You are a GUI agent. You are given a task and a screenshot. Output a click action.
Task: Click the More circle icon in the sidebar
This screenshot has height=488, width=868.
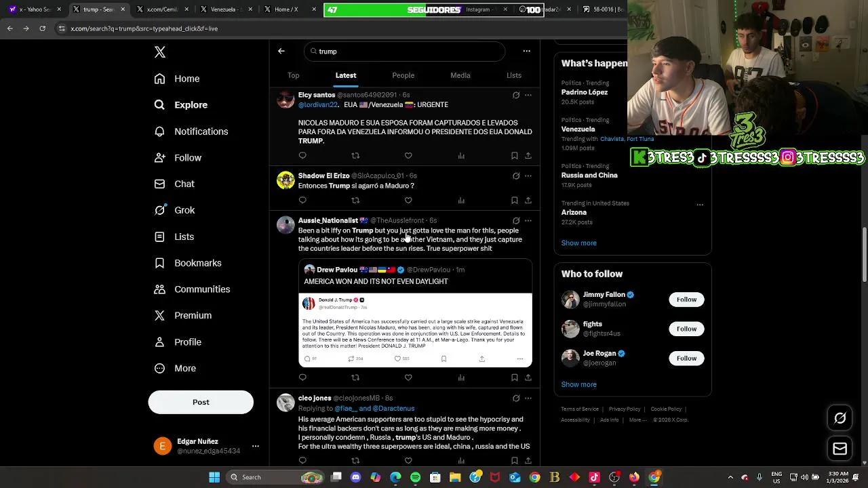tap(159, 369)
